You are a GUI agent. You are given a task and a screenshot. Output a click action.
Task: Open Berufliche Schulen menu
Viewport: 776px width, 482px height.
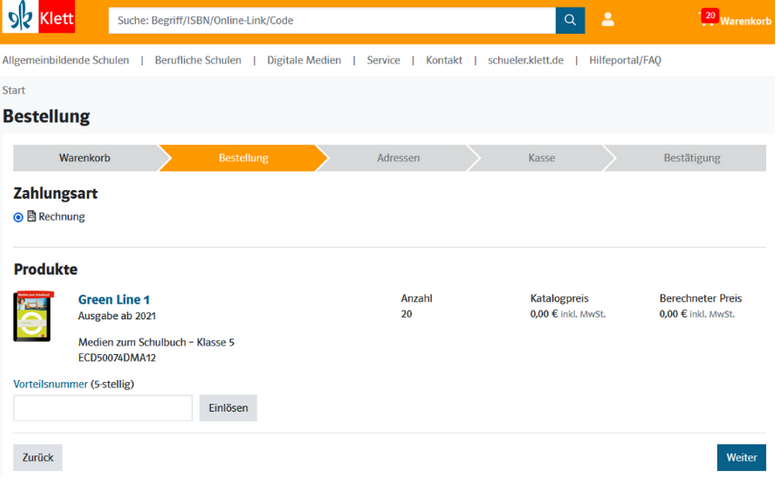click(198, 60)
